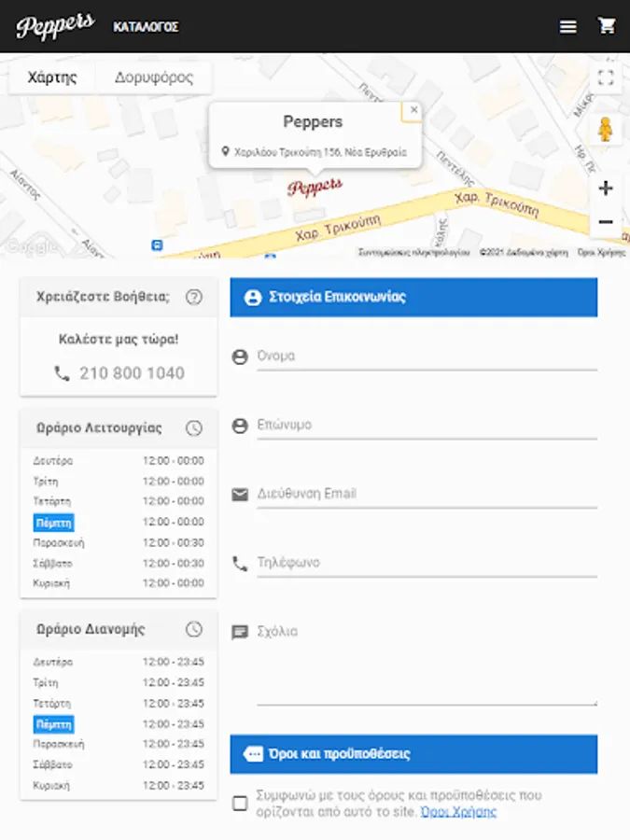Click keyboard shortcuts link on map
630x840 pixels.
(413, 252)
